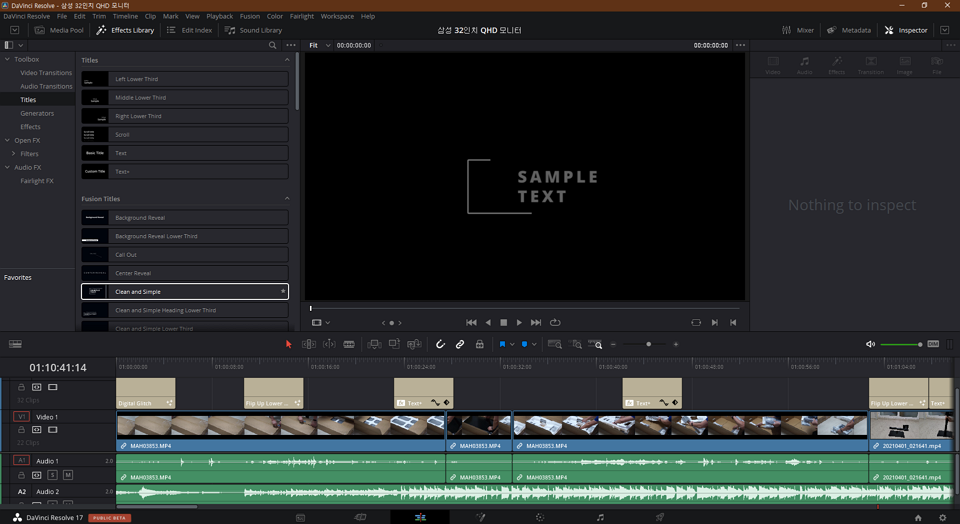
Task: Click Custom Zoom icon
Action: (595, 344)
